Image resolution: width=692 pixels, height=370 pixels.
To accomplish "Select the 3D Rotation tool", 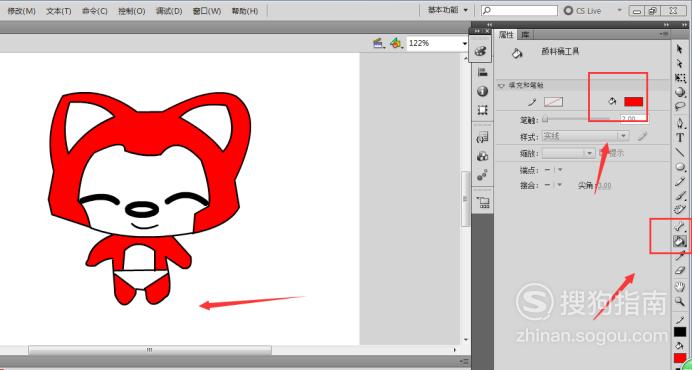I will [x=680, y=92].
